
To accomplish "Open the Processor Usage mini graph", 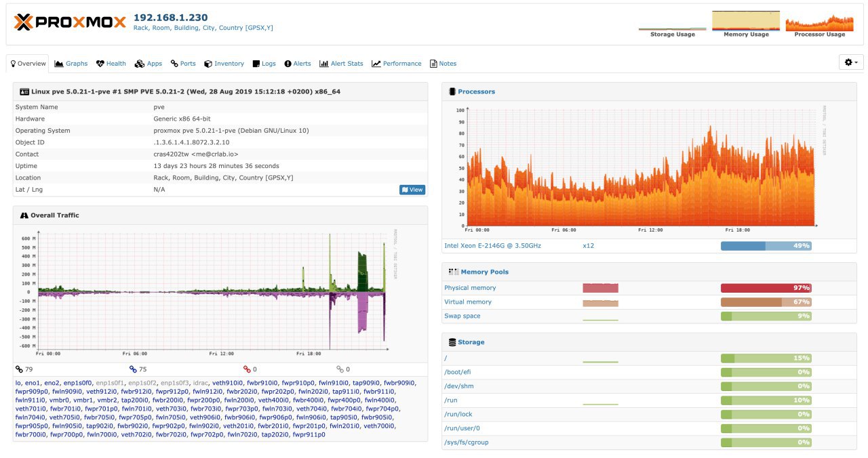I will (820, 24).
